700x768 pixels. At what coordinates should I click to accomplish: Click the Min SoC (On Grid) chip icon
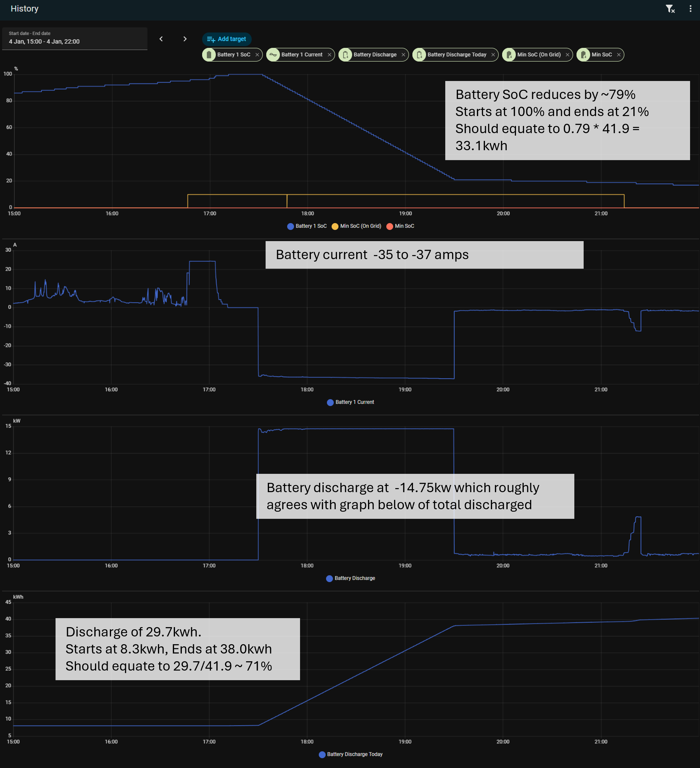tap(509, 55)
